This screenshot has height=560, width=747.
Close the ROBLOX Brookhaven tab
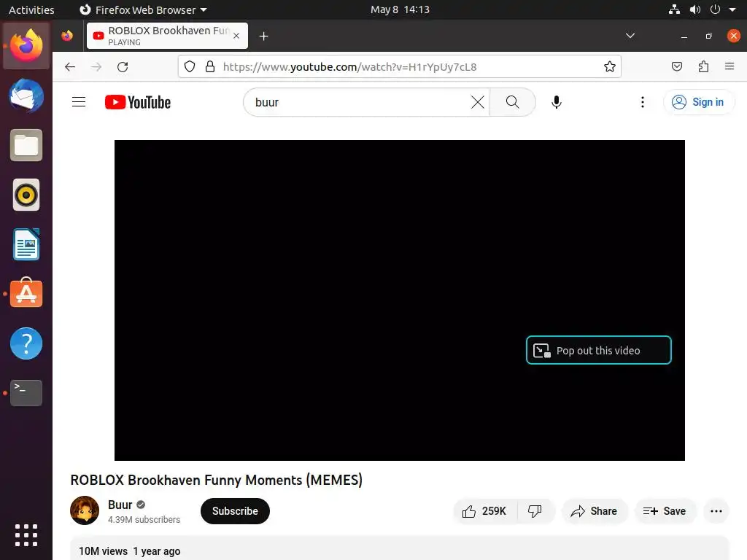click(x=236, y=36)
